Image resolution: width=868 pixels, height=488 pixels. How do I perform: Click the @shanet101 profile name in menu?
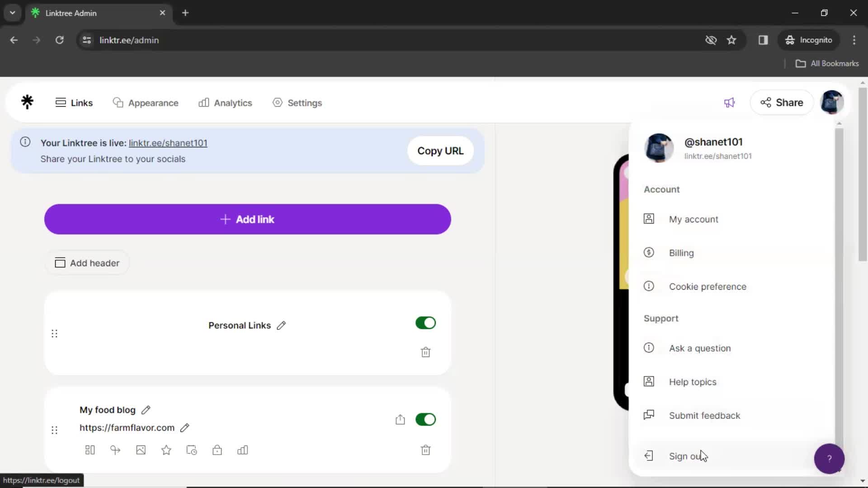[x=713, y=142]
